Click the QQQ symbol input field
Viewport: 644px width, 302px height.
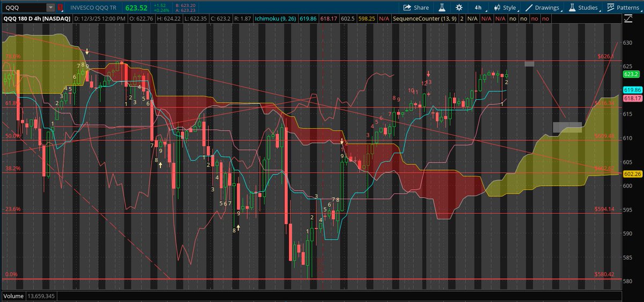[24, 8]
